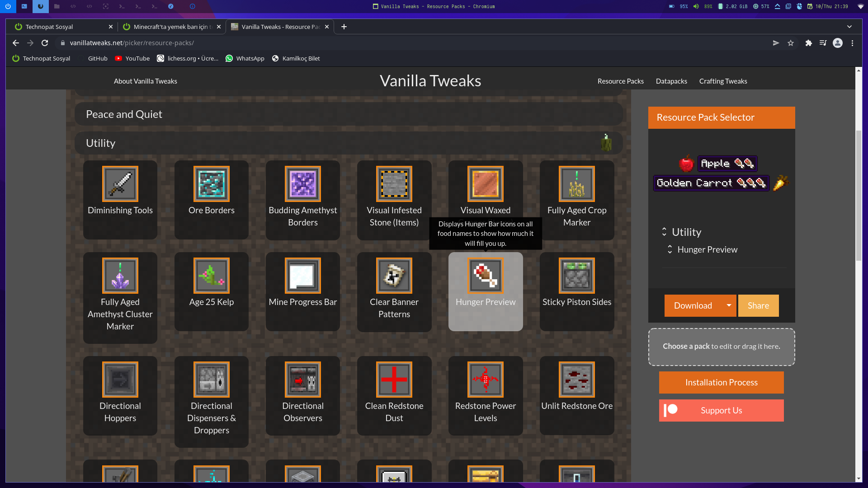The height and width of the screenshot is (488, 868).
Task: Click the Share button
Action: pyautogui.click(x=758, y=305)
